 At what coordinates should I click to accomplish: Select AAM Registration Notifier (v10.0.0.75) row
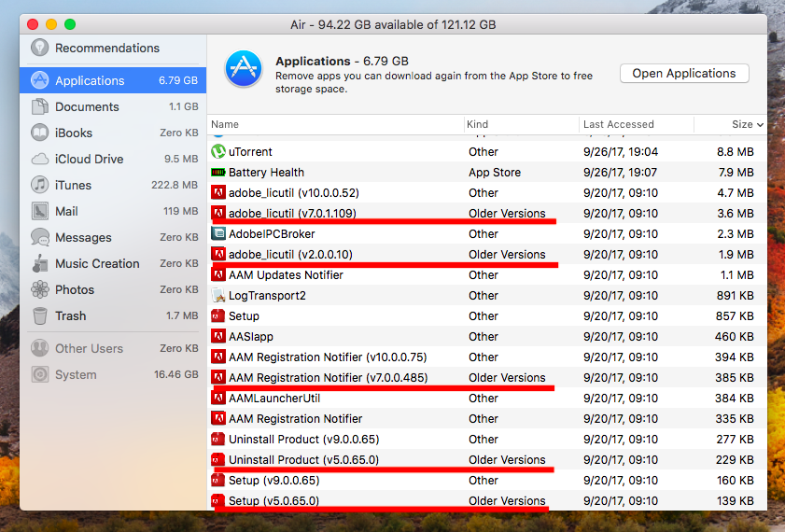[x=486, y=357]
